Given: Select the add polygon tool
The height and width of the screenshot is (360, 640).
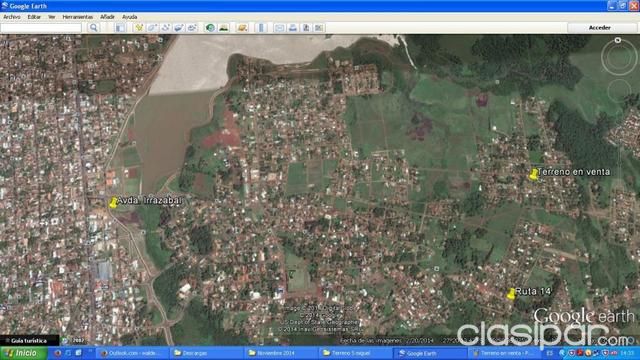Looking at the screenshot, I should 152,27.
